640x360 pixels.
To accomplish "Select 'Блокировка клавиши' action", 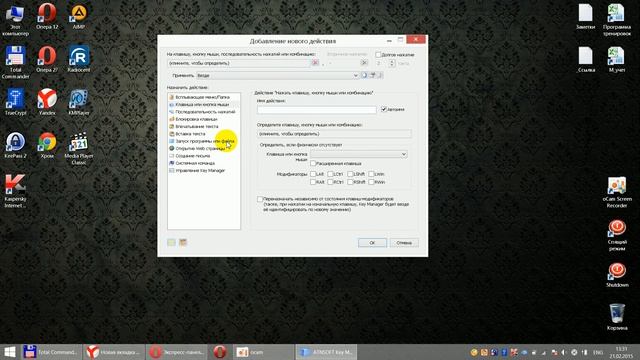I will click(193, 119).
